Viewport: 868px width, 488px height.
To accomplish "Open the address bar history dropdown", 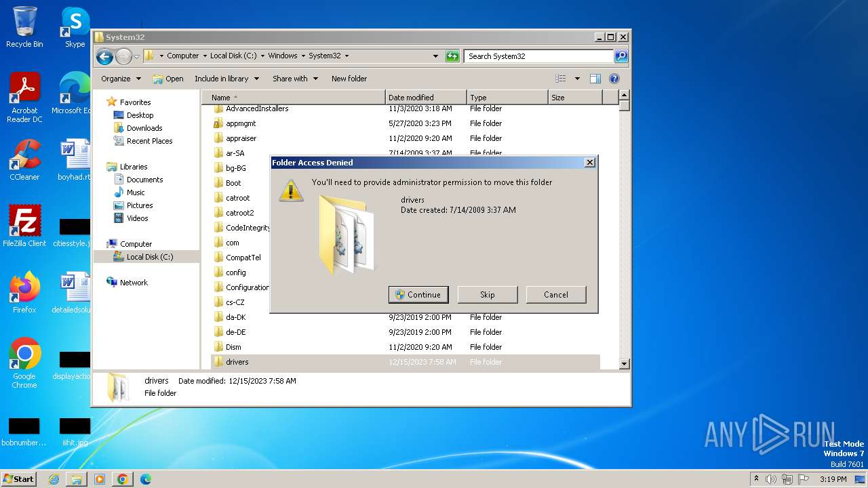I will (435, 56).
